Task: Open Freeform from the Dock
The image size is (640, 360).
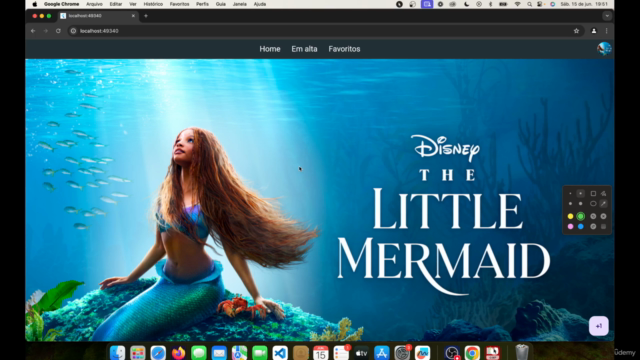Action: tap(422, 353)
